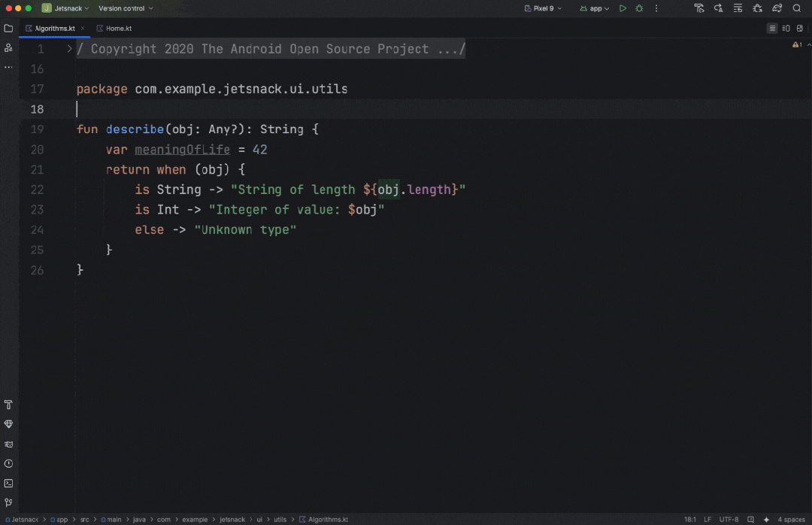The width and height of the screenshot is (812, 525).
Task: Switch editor to Split view mode
Action: [786, 29]
